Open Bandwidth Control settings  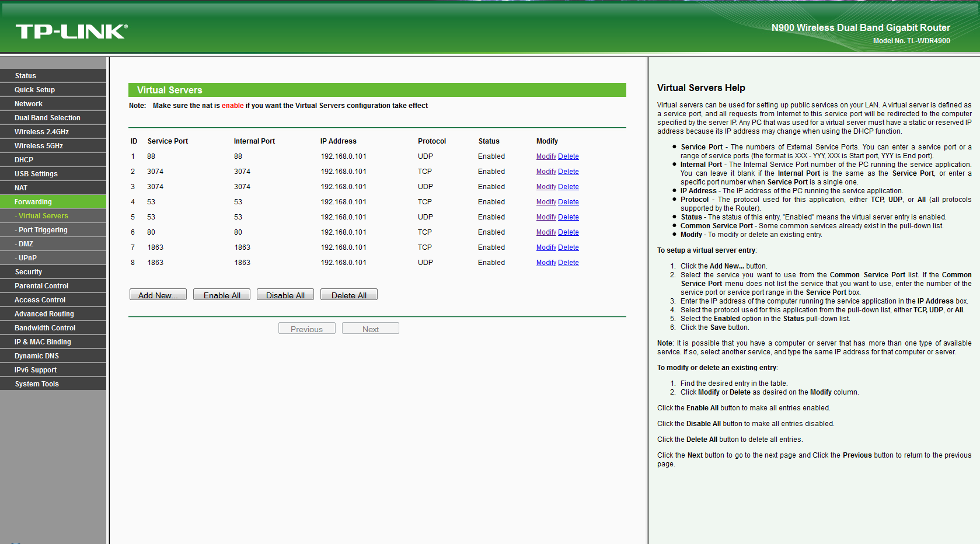click(x=53, y=328)
